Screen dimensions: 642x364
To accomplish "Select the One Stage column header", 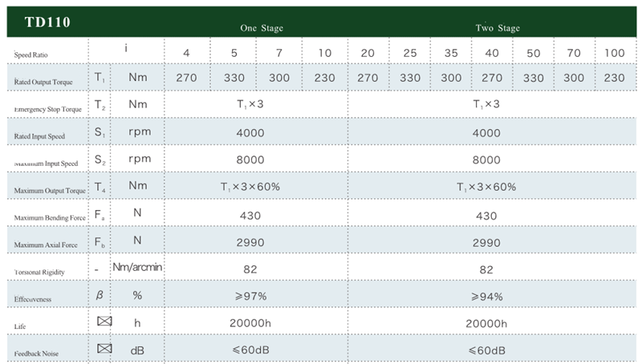I will pos(262,28).
